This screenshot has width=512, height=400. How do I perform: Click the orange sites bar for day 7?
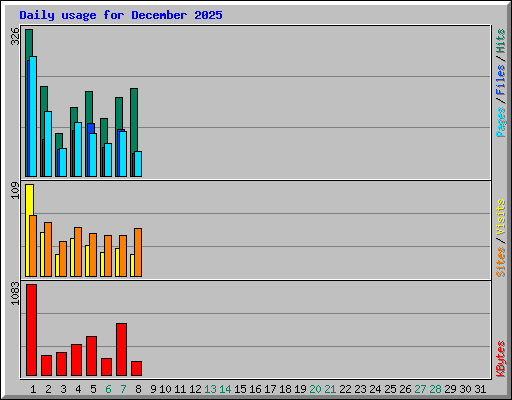pos(123,256)
